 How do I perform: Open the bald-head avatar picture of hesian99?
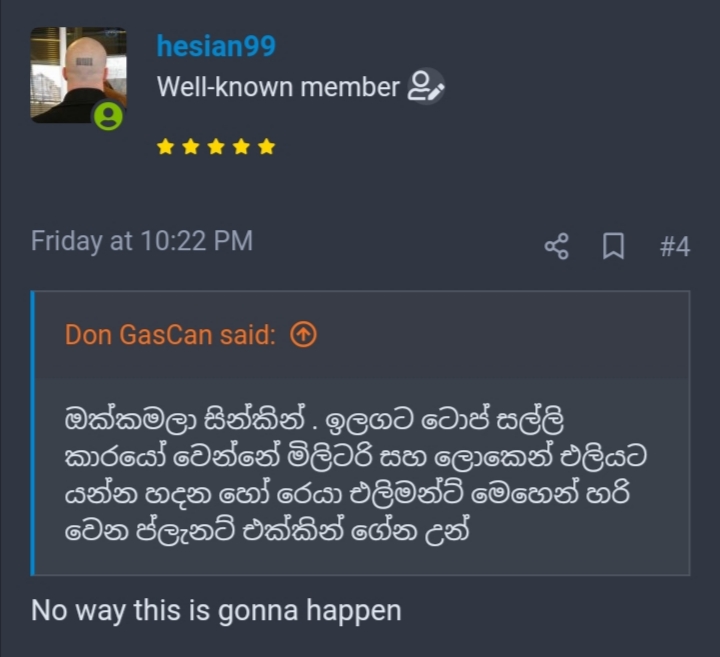(x=78, y=75)
